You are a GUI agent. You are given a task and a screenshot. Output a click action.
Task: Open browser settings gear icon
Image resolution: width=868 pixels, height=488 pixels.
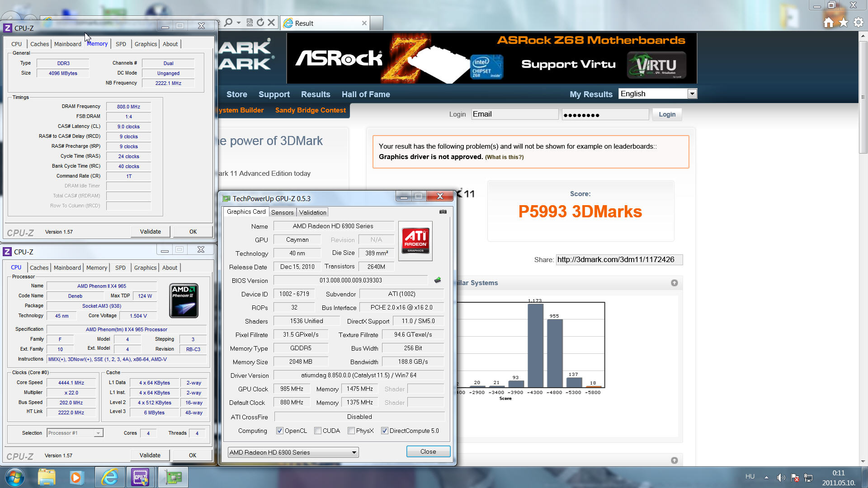pyautogui.click(x=858, y=23)
